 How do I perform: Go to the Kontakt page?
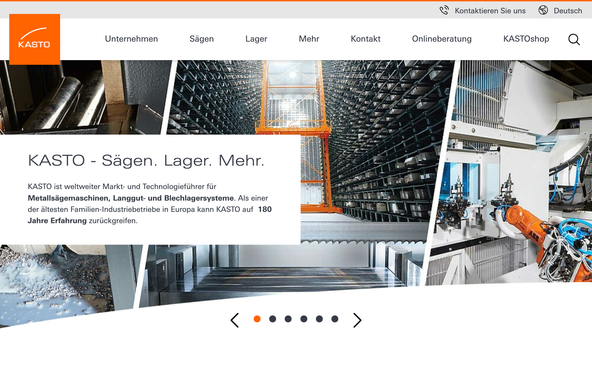tap(365, 39)
